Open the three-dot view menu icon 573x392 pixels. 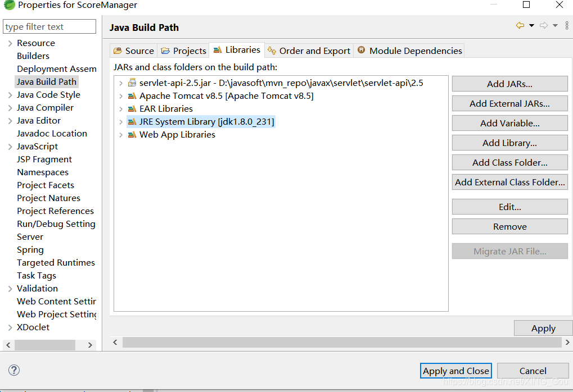click(567, 25)
